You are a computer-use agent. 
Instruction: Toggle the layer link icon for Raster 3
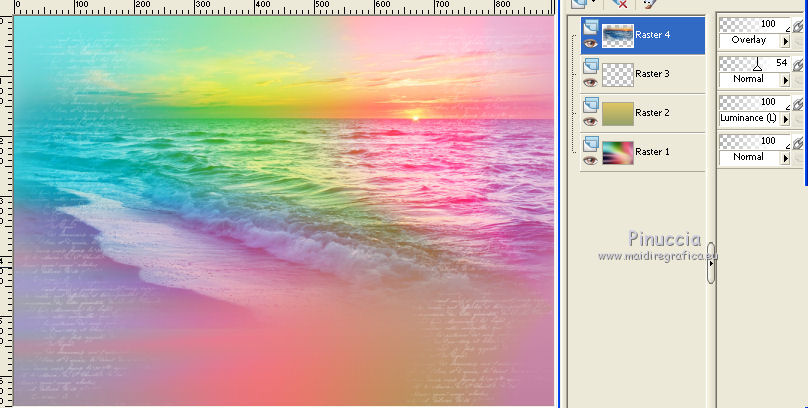pyautogui.click(x=798, y=65)
